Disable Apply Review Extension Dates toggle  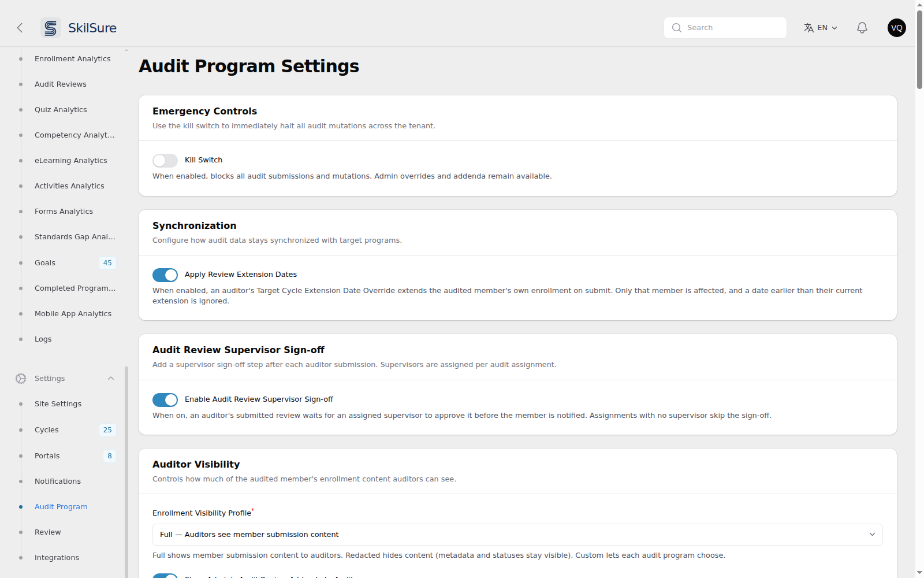[x=165, y=275]
